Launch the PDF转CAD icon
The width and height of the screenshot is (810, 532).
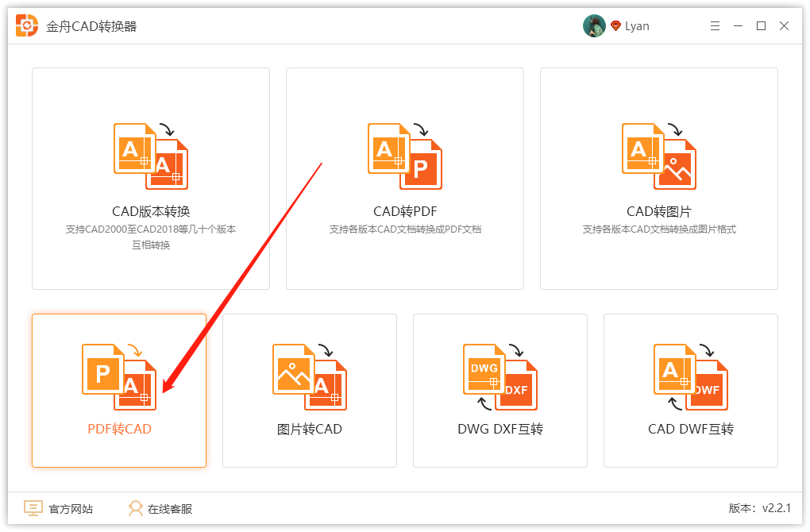tap(119, 377)
